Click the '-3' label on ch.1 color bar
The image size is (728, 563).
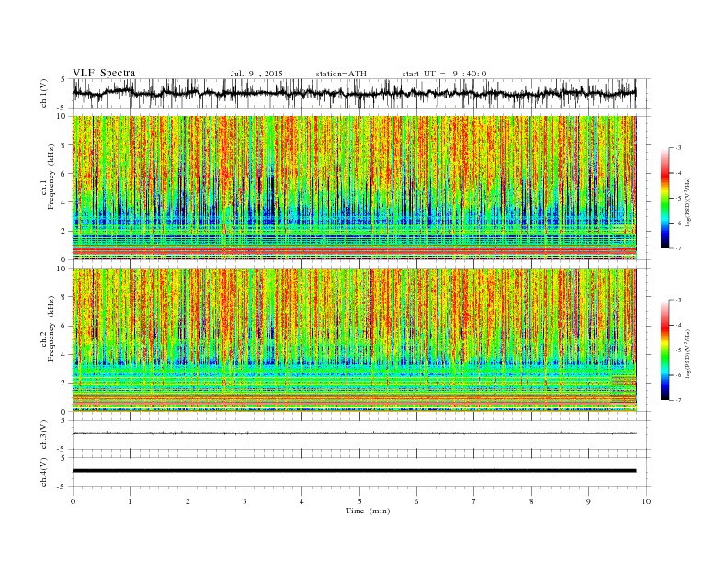(x=677, y=148)
